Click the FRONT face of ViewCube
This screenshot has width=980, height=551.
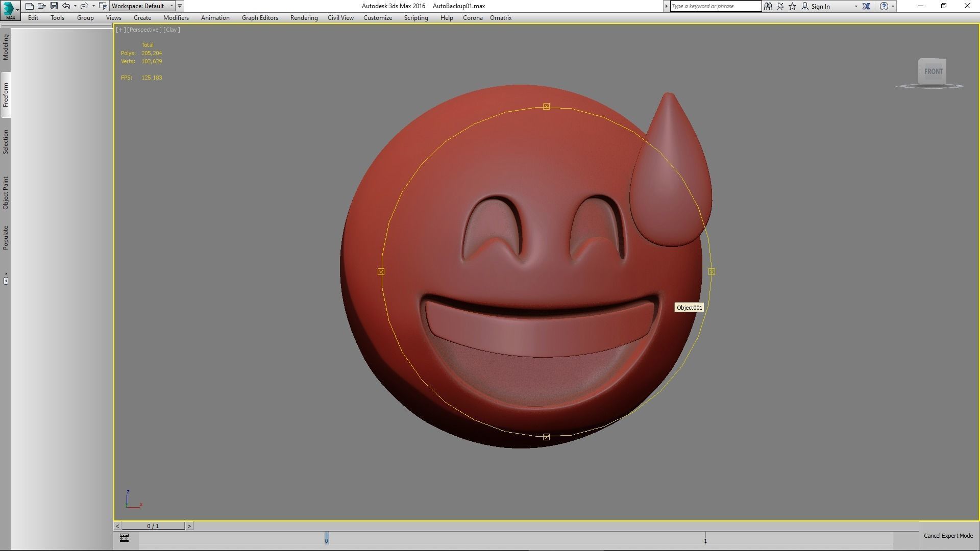click(933, 71)
